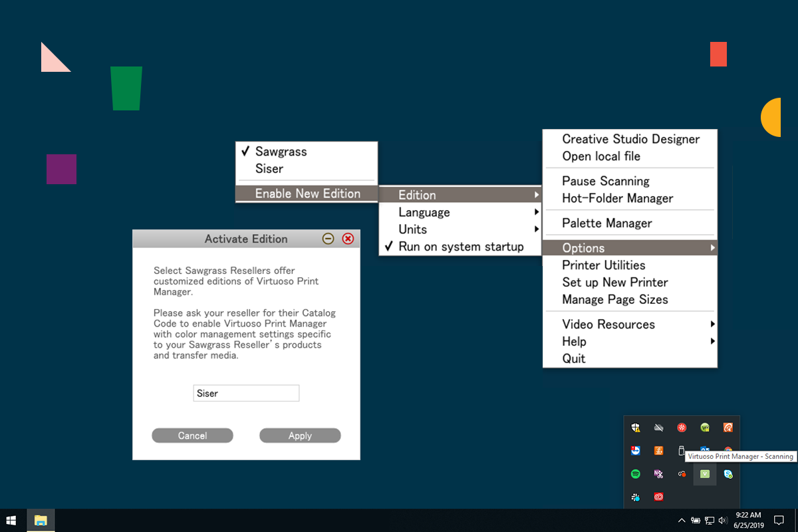Open the grey OneDrive cloud tray icon
Image resolution: width=798 pixels, height=532 pixels.
click(658, 428)
